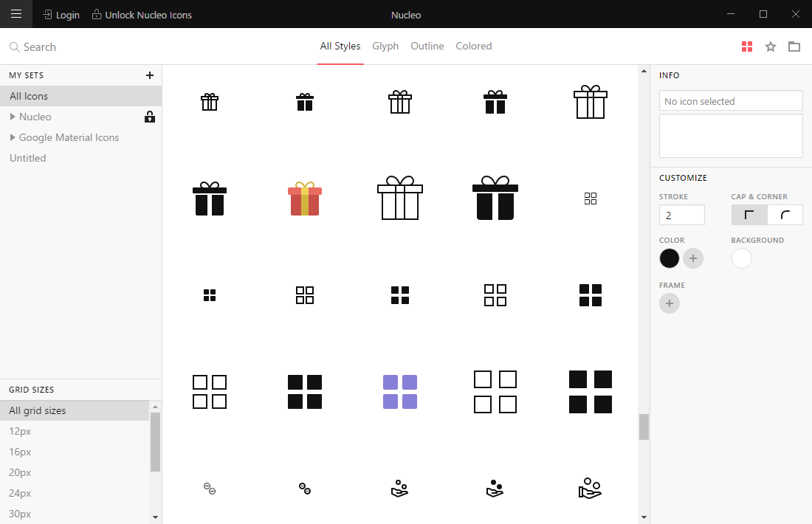Add a new set with plus icon

[x=150, y=75]
